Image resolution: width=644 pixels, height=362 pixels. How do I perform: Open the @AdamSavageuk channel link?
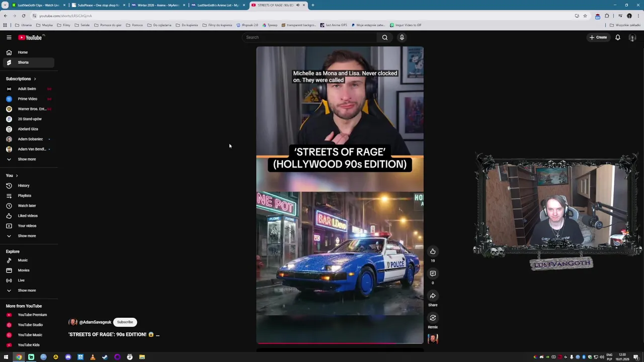(95, 322)
